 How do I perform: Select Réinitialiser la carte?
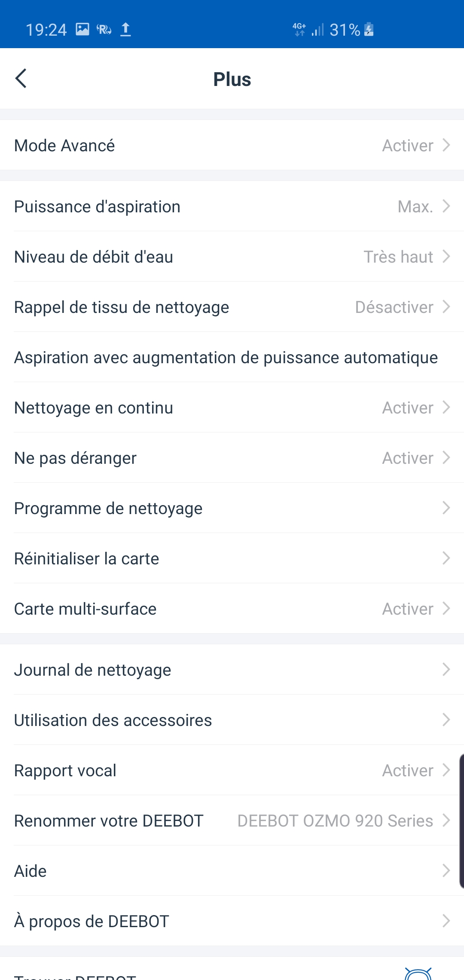coord(232,558)
